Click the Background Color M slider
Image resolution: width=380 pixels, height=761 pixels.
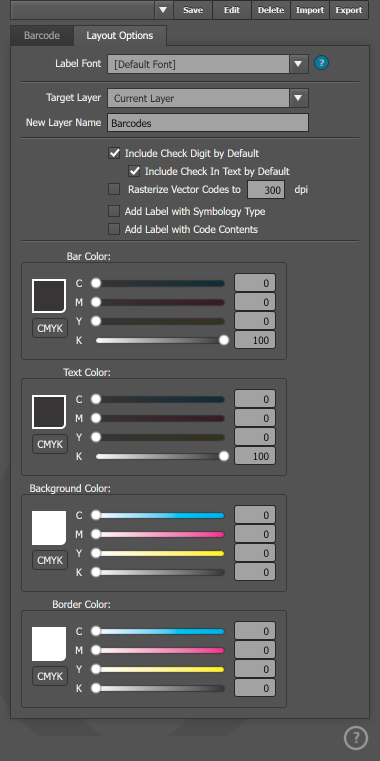tap(160, 534)
